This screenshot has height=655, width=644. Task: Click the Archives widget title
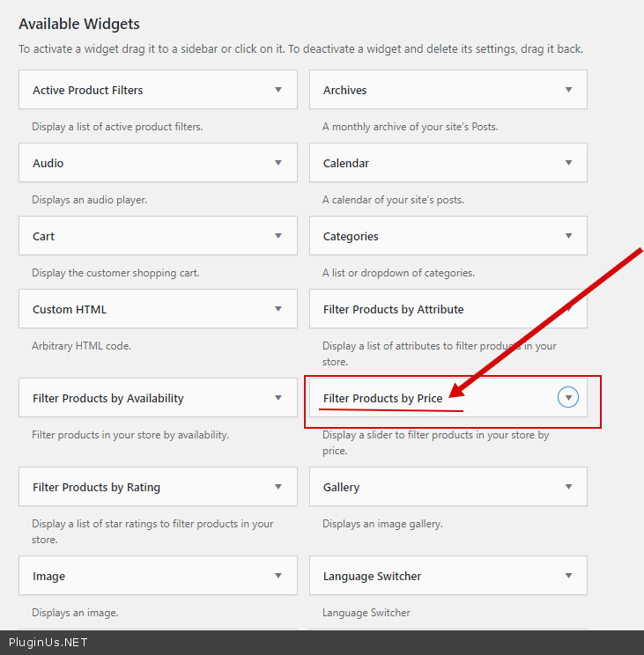pos(344,91)
